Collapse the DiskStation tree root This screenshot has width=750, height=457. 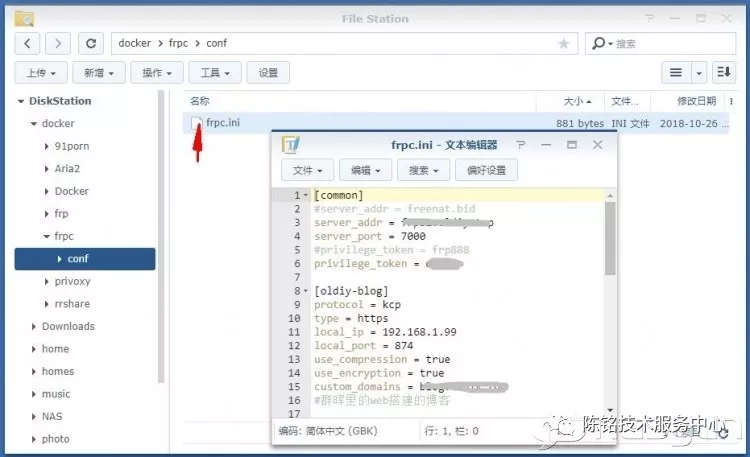(x=21, y=101)
